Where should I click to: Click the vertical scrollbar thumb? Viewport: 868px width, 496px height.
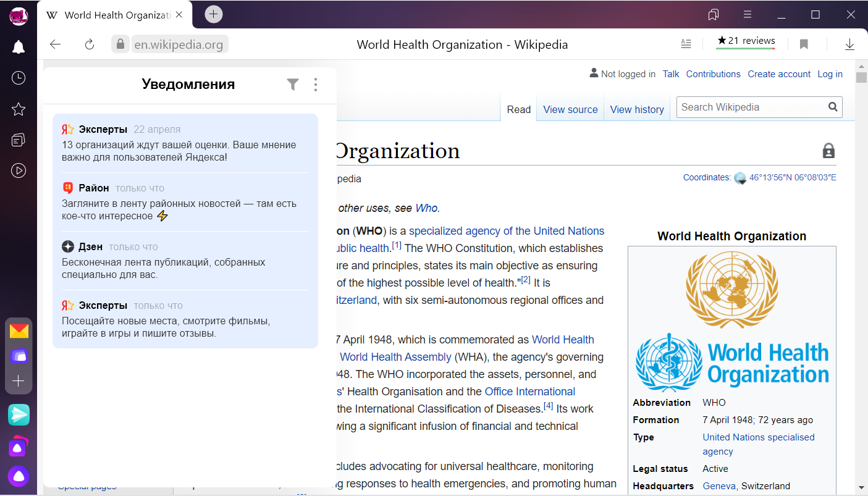coord(861,77)
